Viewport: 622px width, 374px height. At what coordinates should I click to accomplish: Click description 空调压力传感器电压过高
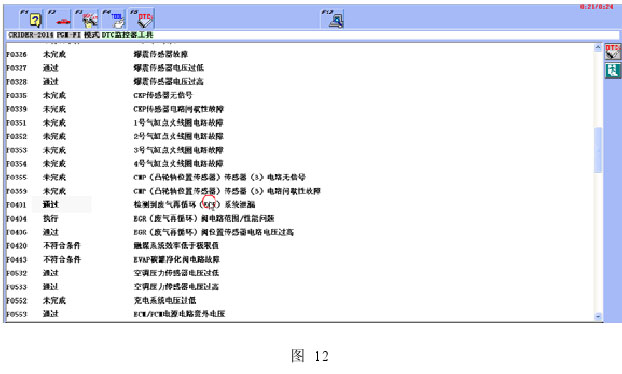(176, 287)
